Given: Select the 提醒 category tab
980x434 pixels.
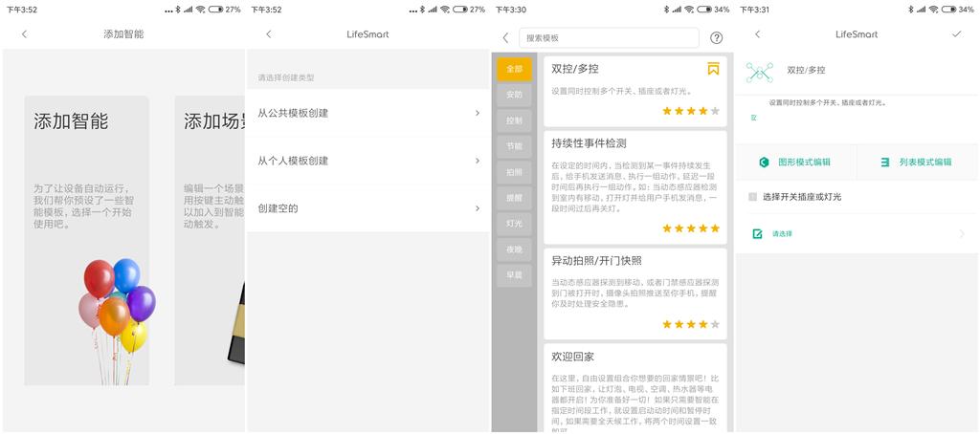Looking at the screenshot, I should pos(514,198).
